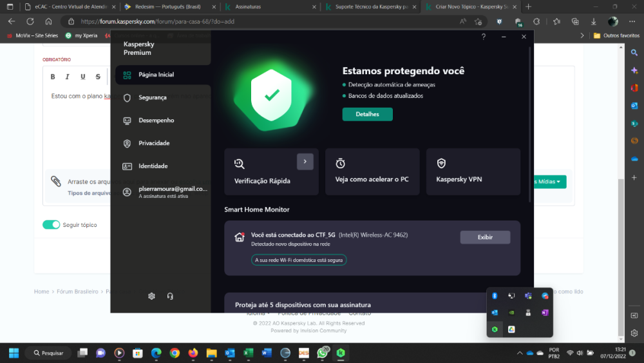
Task: Click the account profile icon beside email
Action: [x=127, y=192]
